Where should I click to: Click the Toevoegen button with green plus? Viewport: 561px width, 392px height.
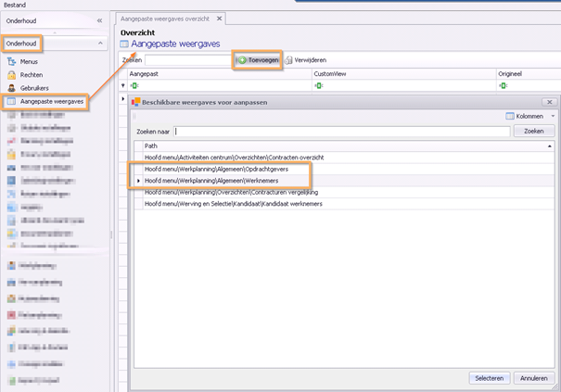coord(257,59)
